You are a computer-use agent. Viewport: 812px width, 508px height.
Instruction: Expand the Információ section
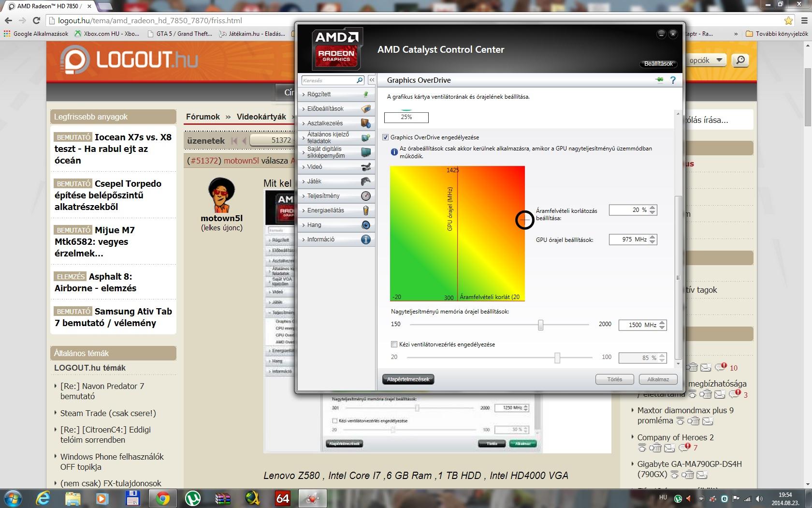(x=321, y=239)
